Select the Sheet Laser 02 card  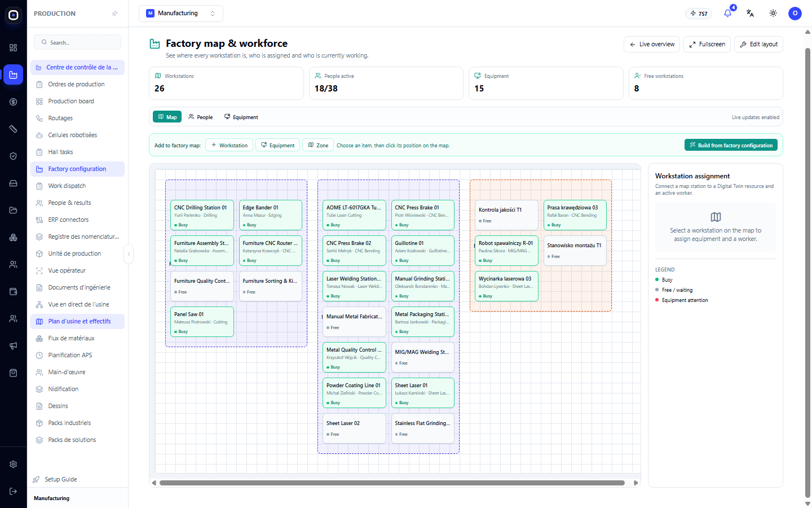point(354,428)
